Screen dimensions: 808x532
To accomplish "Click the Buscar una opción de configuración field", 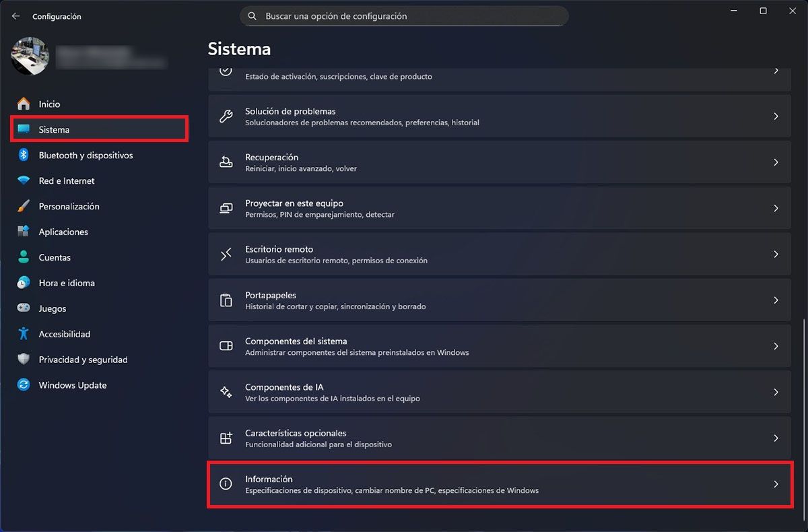I will pyautogui.click(x=404, y=16).
